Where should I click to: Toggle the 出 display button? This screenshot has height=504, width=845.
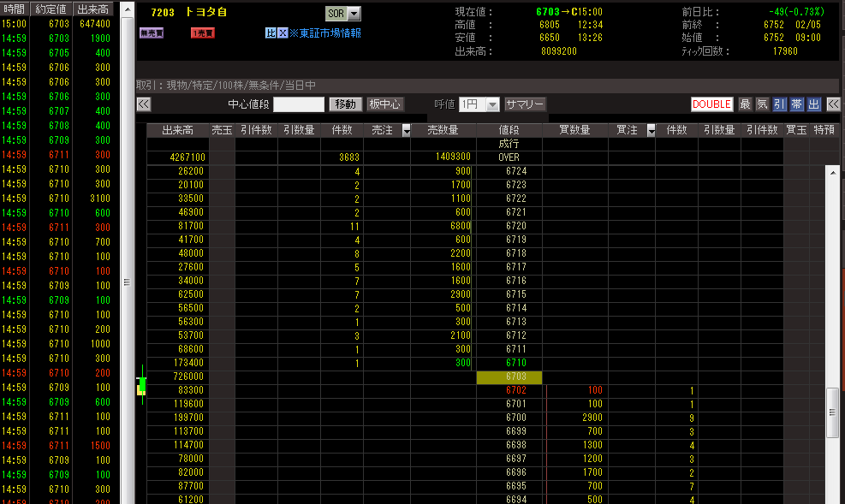(813, 104)
